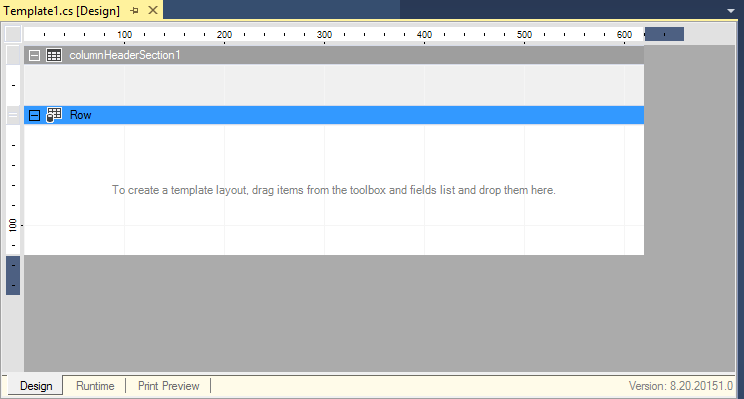The image size is (744, 399).
Task: Collapse the columnHeaderSection1 section
Action: coord(34,56)
